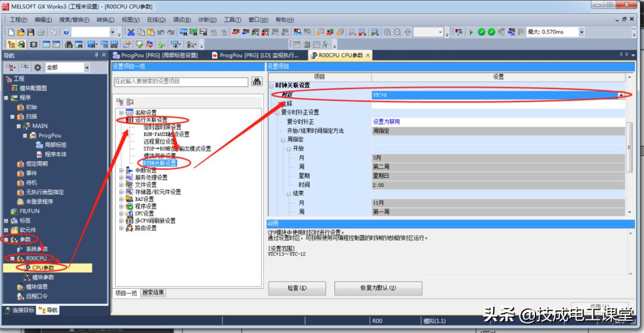Viewport: 644px width, 333px height.
Task: Click the Cut scissors icon
Action: click(x=131, y=32)
